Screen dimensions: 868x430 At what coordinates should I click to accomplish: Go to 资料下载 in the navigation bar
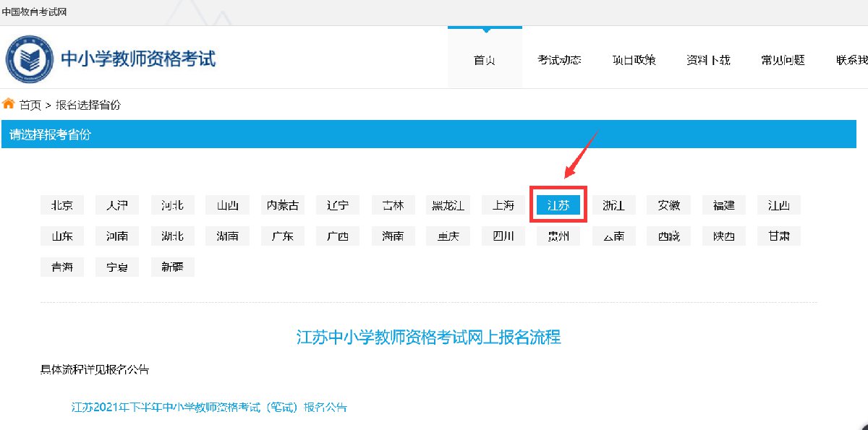(x=708, y=60)
